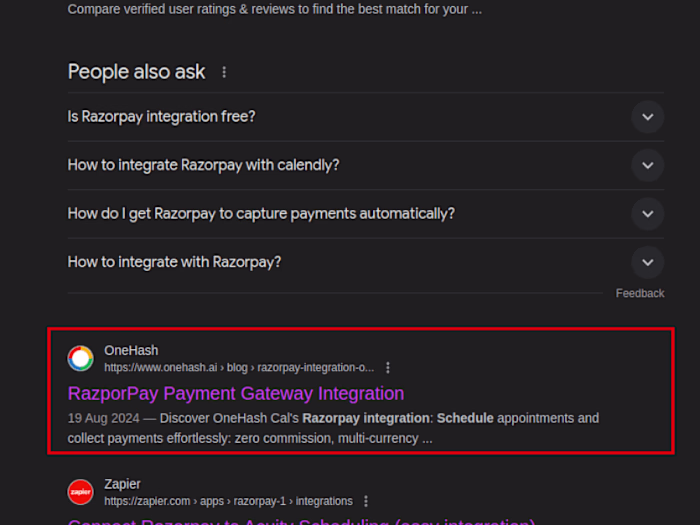Click the Zapier site favicon
This screenshot has width=700, height=525.
coord(80,492)
